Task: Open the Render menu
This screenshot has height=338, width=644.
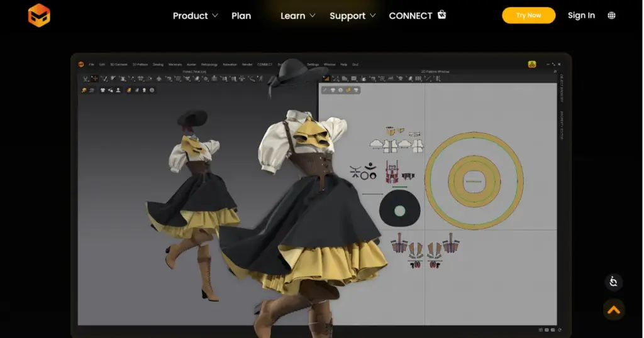Action: click(247, 65)
